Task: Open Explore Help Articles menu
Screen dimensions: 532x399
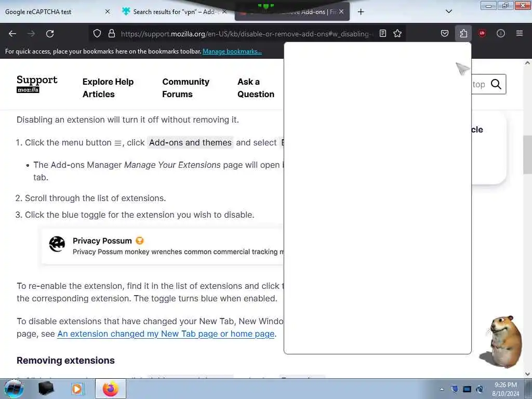Action: [108, 88]
